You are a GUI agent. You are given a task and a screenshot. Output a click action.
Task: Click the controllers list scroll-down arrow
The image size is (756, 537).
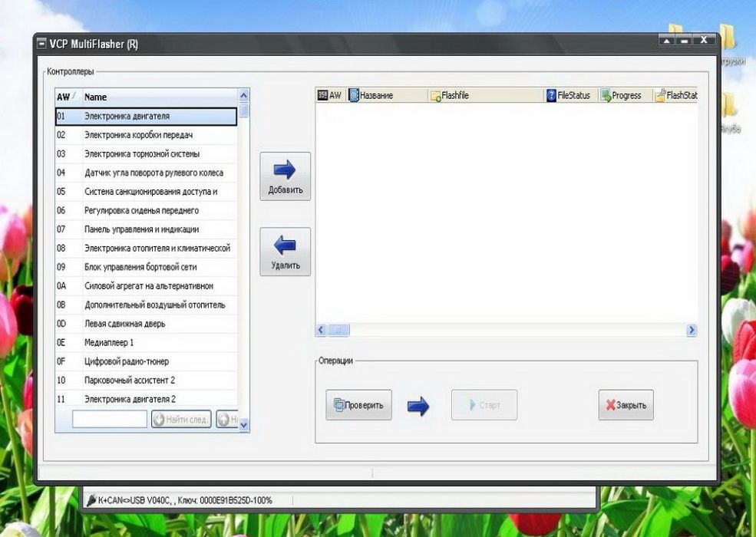(x=243, y=425)
